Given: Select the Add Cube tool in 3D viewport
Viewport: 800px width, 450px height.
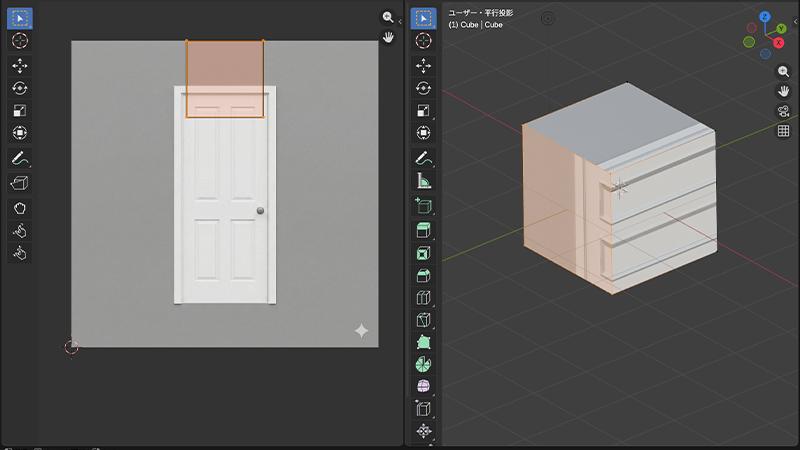Looking at the screenshot, I should [x=423, y=205].
